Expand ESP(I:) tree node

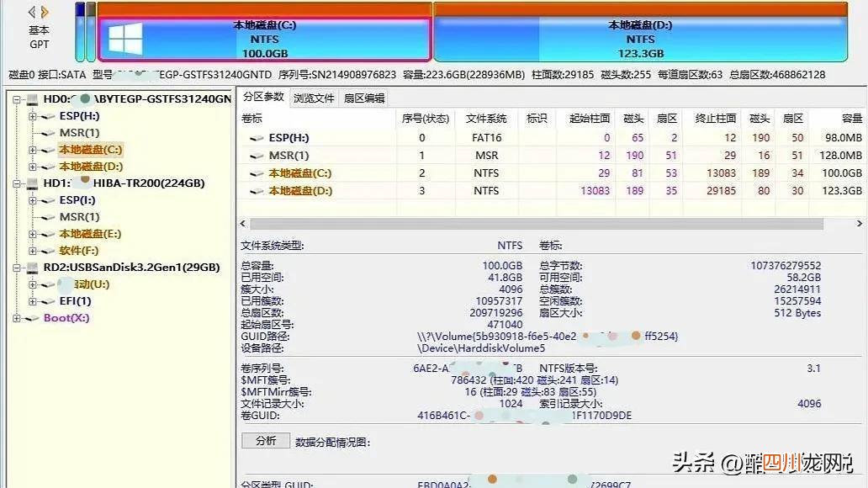(x=33, y=200)
